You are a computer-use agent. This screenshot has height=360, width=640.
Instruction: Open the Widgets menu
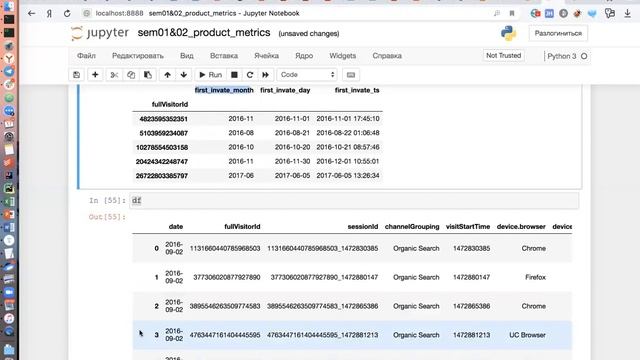click(x=342, y=56)
